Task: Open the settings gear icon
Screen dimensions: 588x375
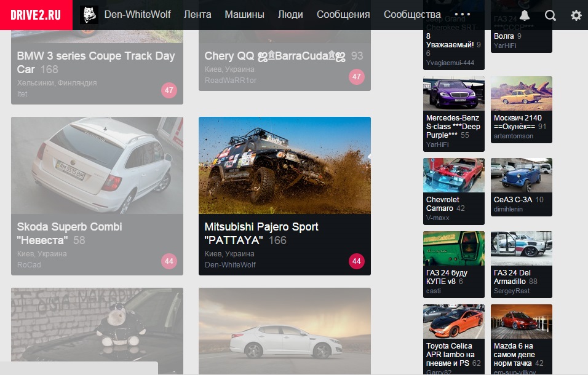Action: point(576,15)
